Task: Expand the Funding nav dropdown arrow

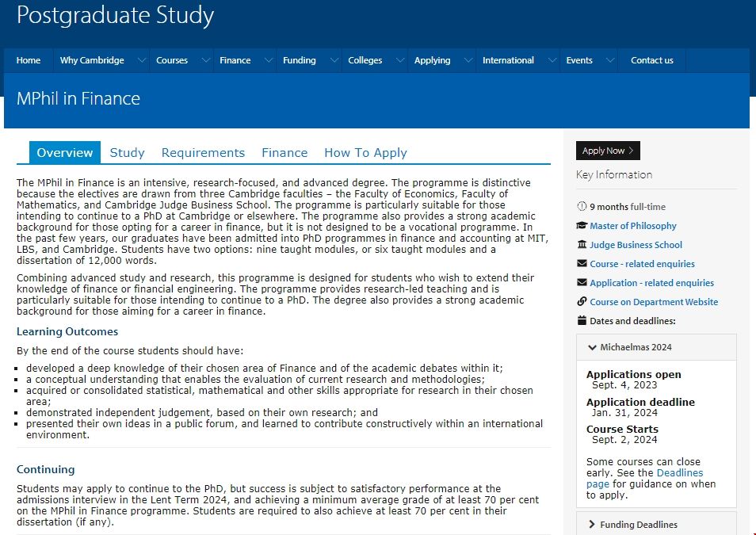Action: (333, 60)
